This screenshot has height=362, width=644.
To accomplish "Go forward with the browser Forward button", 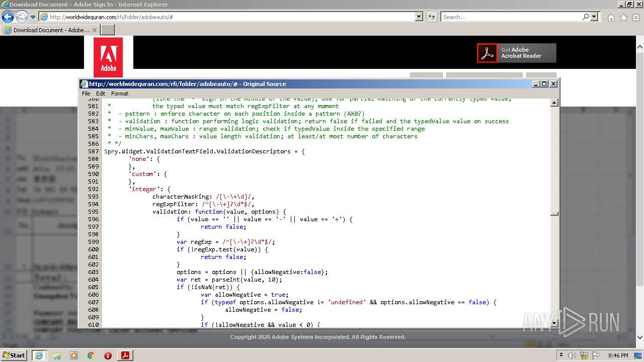I will (22, 17).
